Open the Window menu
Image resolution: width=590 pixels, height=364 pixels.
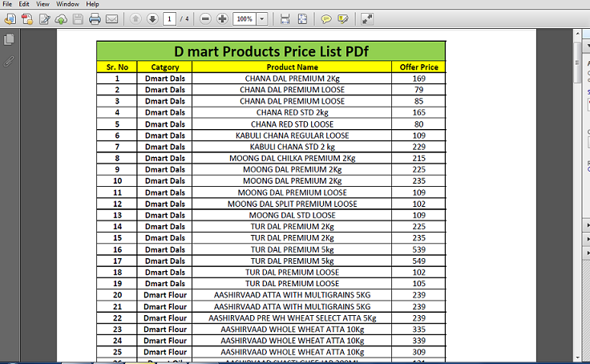67,4
